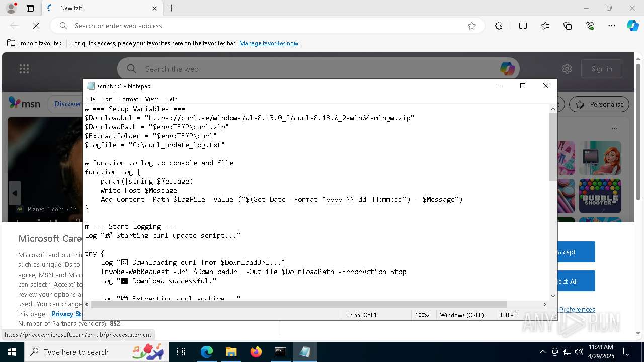
Task: Open a new browser tab with plus
Action: coord(172,8)
